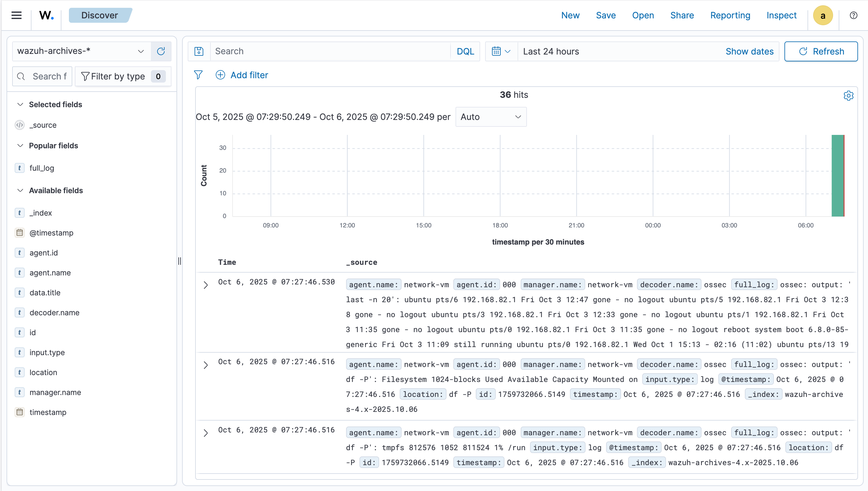Select the Discover tab
Viewport: 868px width, 491px height.
(100, 15)
